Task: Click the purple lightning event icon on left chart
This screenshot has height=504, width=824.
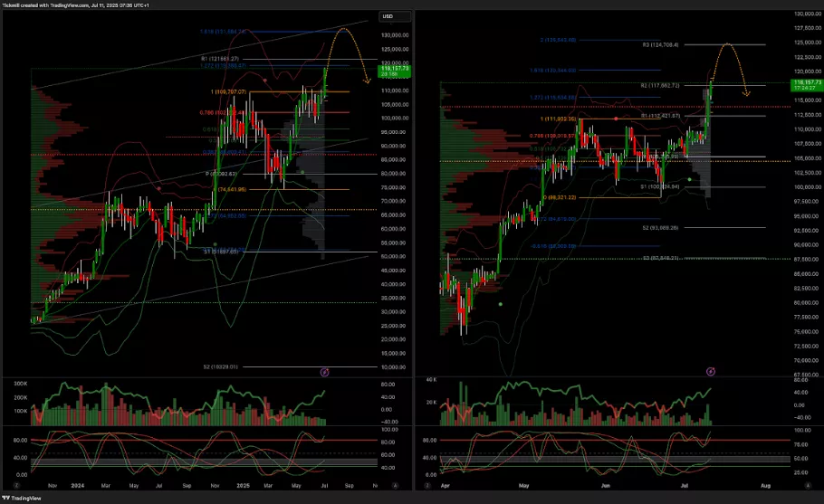Action: click(x=325, y=372)
